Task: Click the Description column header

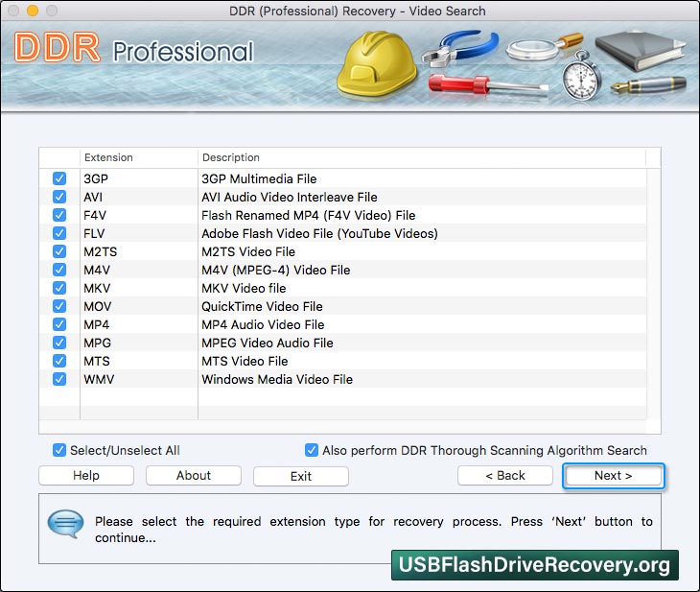Action: pyautogui.click(x=422, y=157)
